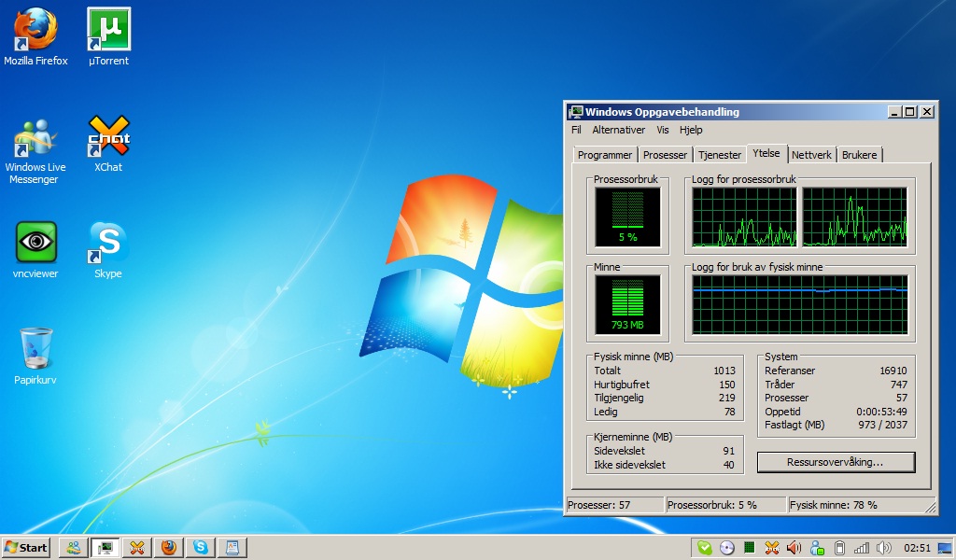Image resolution: width=956 pixels, height=560 pixels.
Task: Launch the µTorrent desktop icon
Action: pyautogui.click(x=108, y=36)
